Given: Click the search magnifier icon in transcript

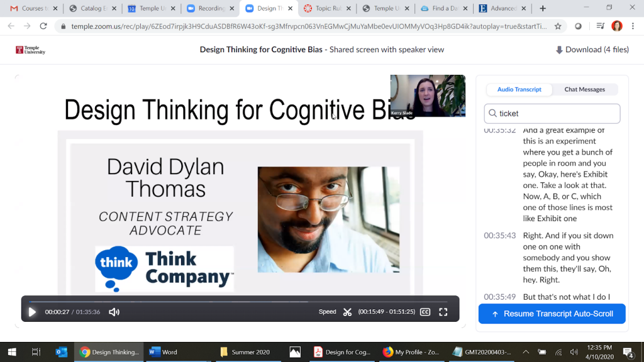Looking at the screenshot, I should point(493,113).
